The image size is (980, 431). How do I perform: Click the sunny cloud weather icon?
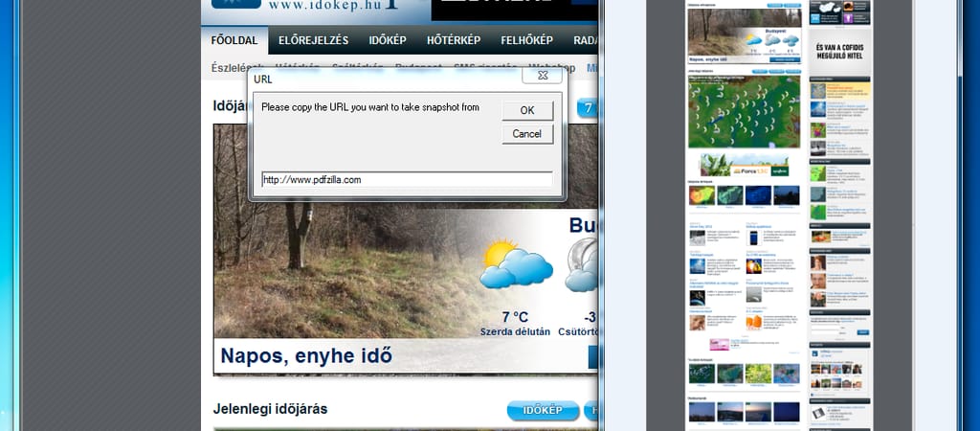tap(516, 264)
